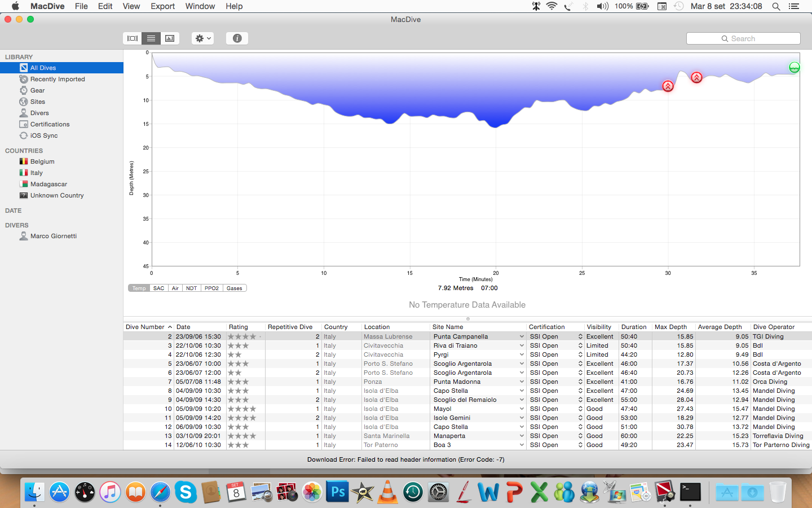
Task: Open Gear in the library sidebar
Action: (37, 90)
